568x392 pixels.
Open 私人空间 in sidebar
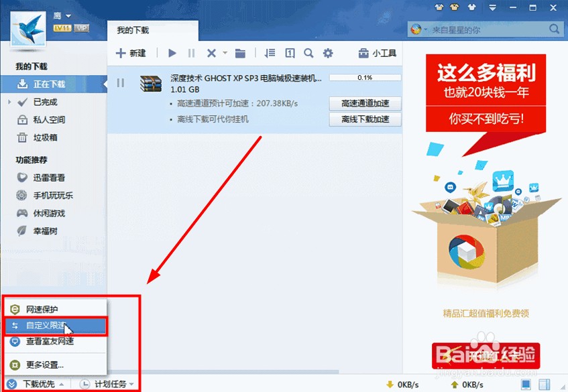[49, 120]
